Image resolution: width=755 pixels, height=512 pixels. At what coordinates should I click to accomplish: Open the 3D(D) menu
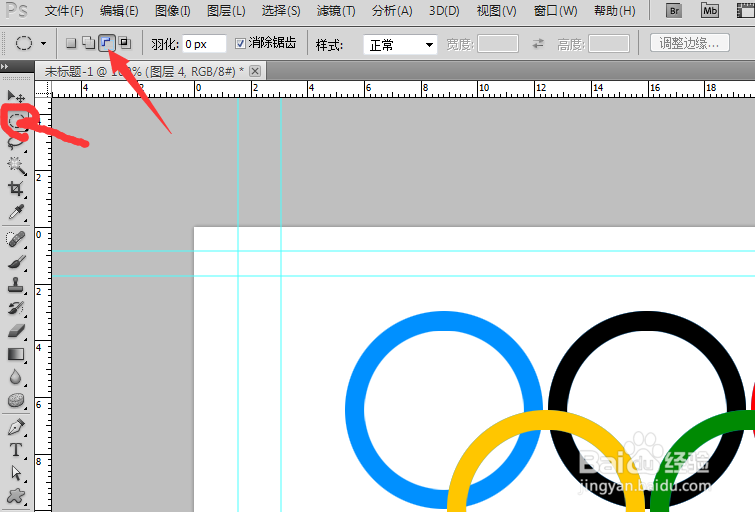444,11
